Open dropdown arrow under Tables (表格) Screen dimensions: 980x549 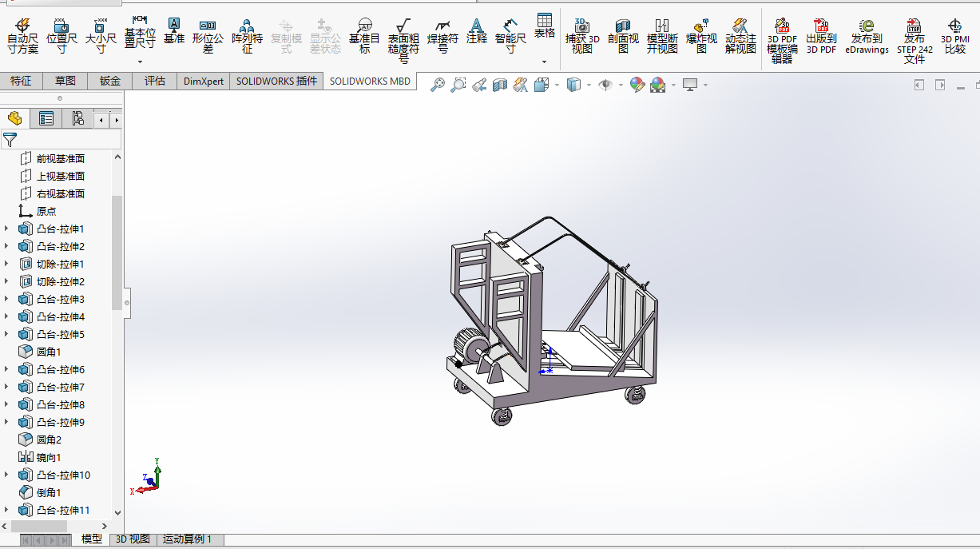tap(545, 62)
